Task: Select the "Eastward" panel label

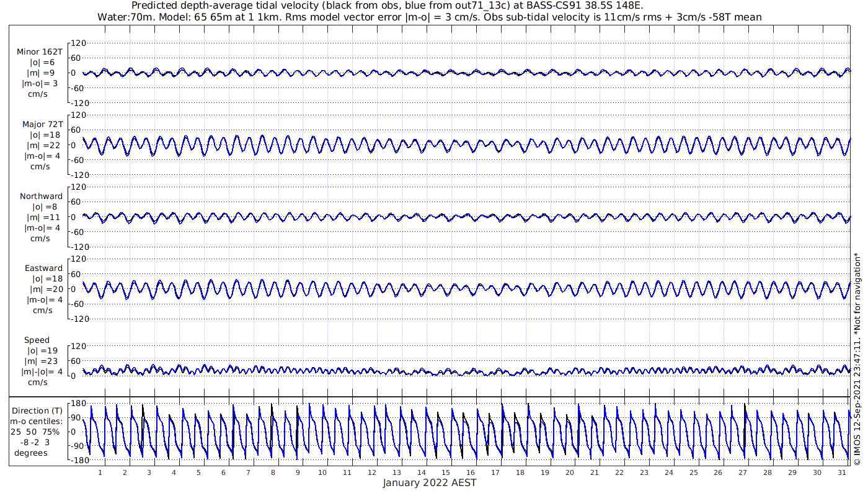Action: (x=43, y=268)
